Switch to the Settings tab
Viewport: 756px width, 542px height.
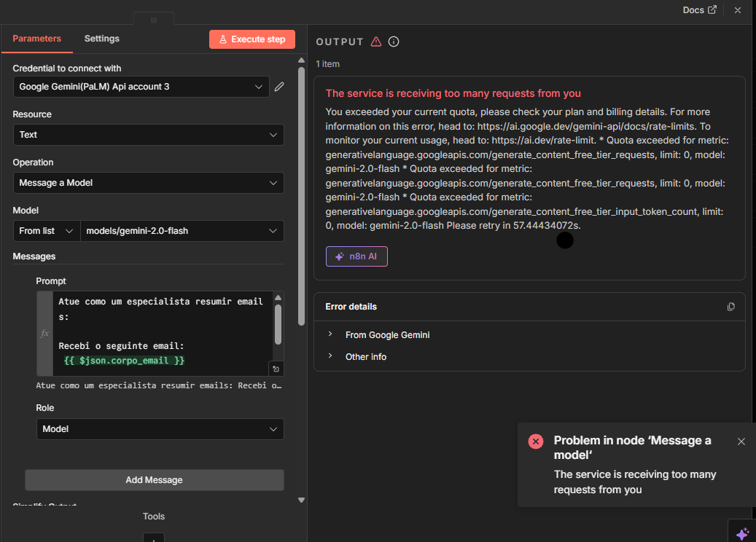(102, 39)
